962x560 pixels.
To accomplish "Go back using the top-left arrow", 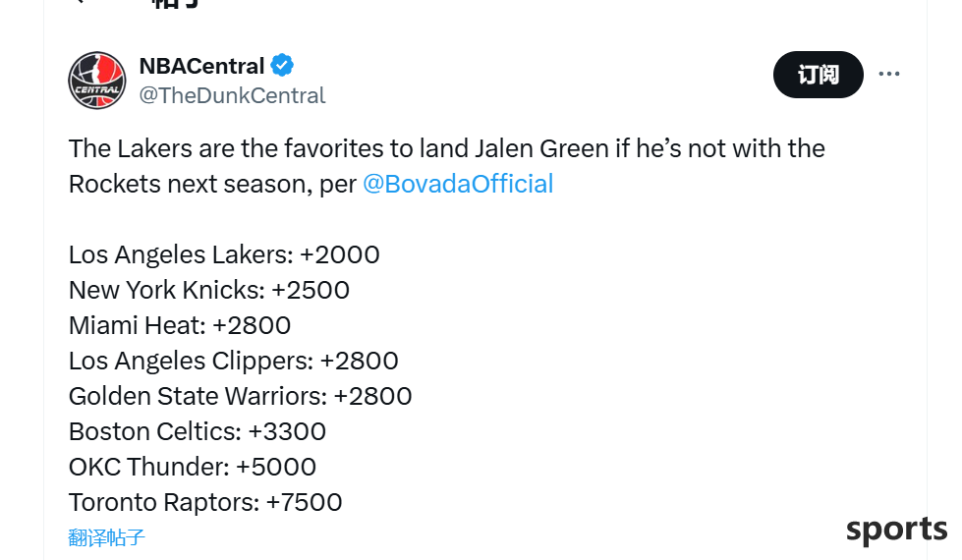I will coord(78,2).
